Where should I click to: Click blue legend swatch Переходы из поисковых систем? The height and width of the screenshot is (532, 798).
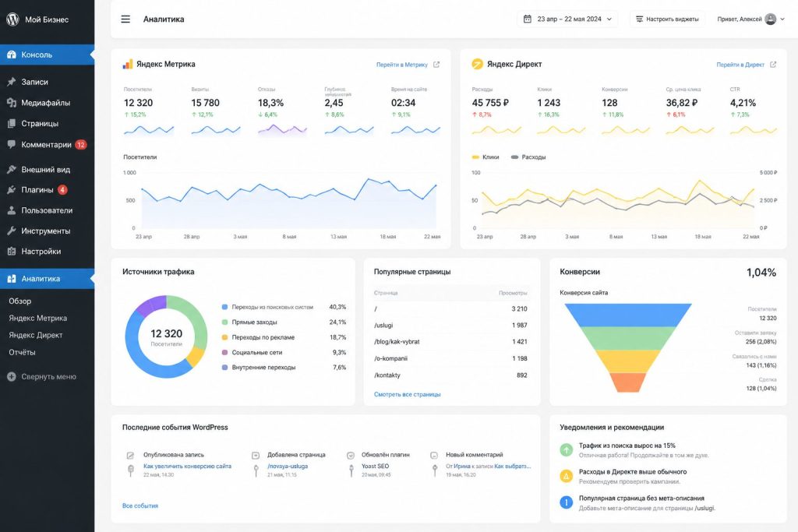click(224, 307)
